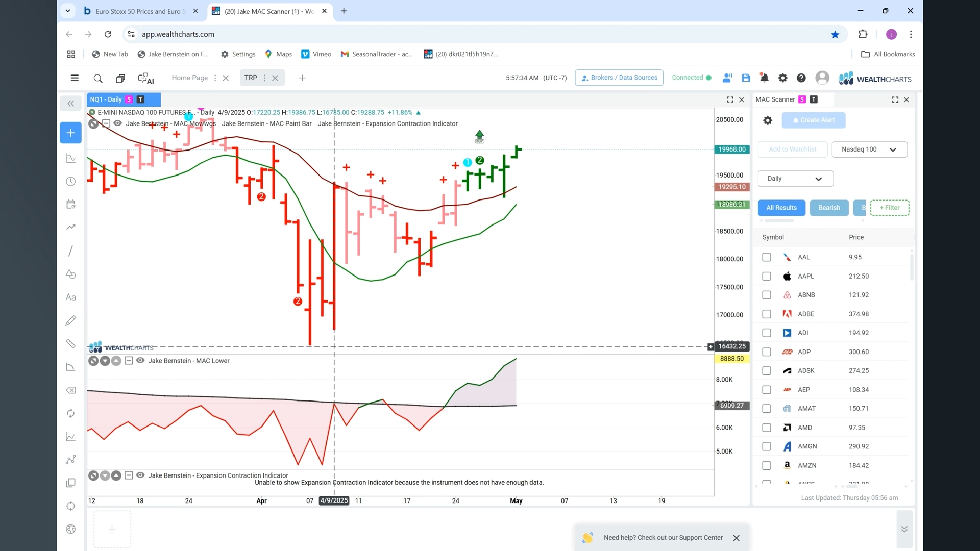
Task: Switch to the Home Page tab
Action: [189, 78]
